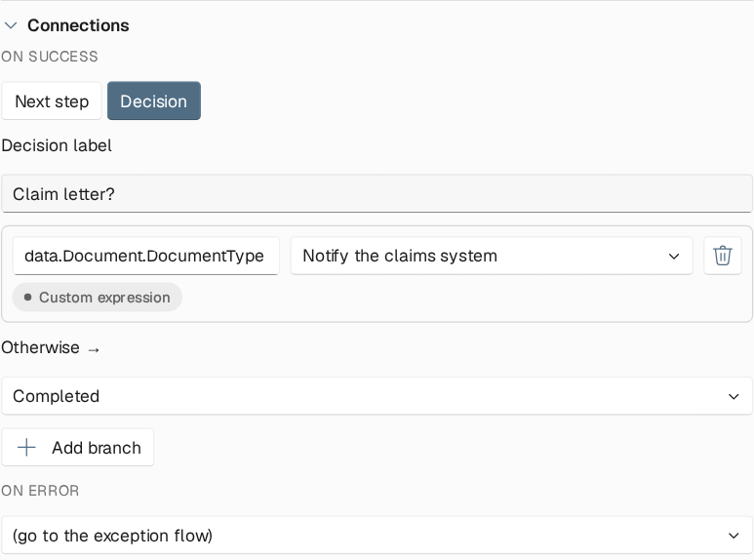Click the Decision label caption
754x560 pixels.
point(57,145)
